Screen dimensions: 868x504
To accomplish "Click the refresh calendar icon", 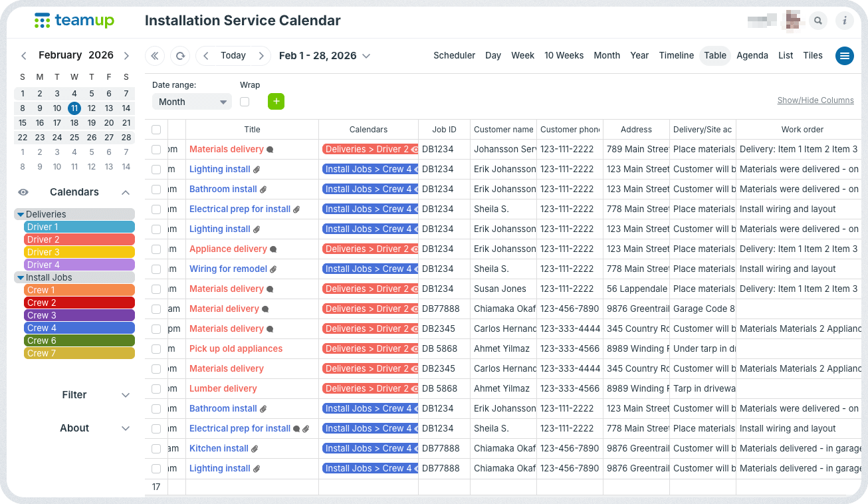I will [x=179, y=56].
